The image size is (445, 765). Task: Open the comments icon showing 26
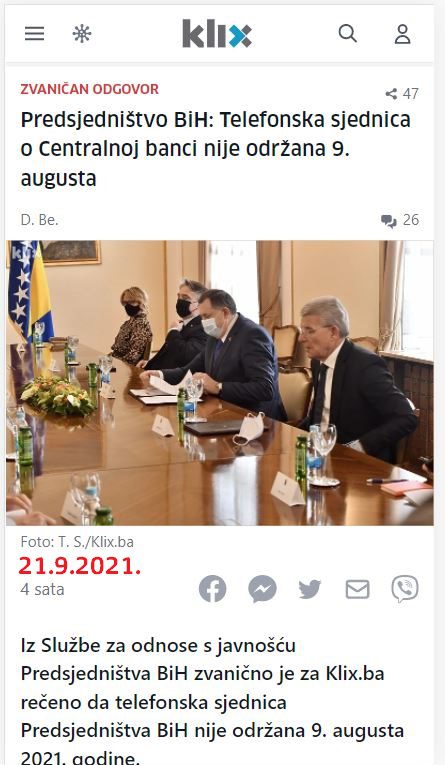pyautogui.click(x=400, y=220)
